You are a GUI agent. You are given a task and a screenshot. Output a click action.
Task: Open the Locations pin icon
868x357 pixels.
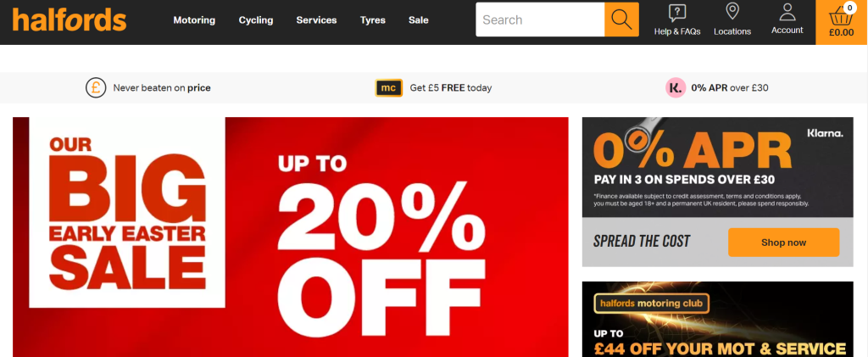point(732,12)
